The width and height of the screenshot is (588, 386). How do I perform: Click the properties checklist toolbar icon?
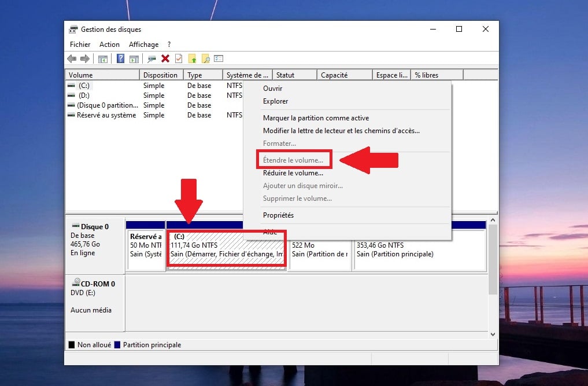click(219, 58)
